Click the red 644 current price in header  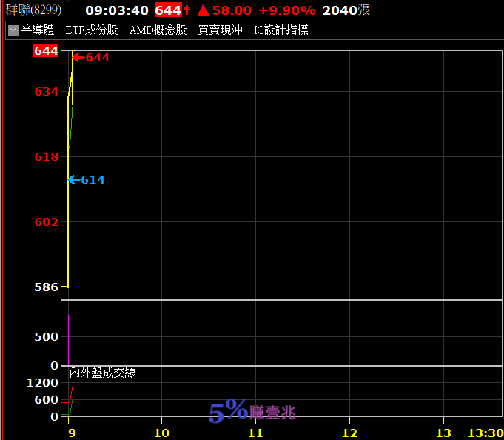click(x=168, y=10)
